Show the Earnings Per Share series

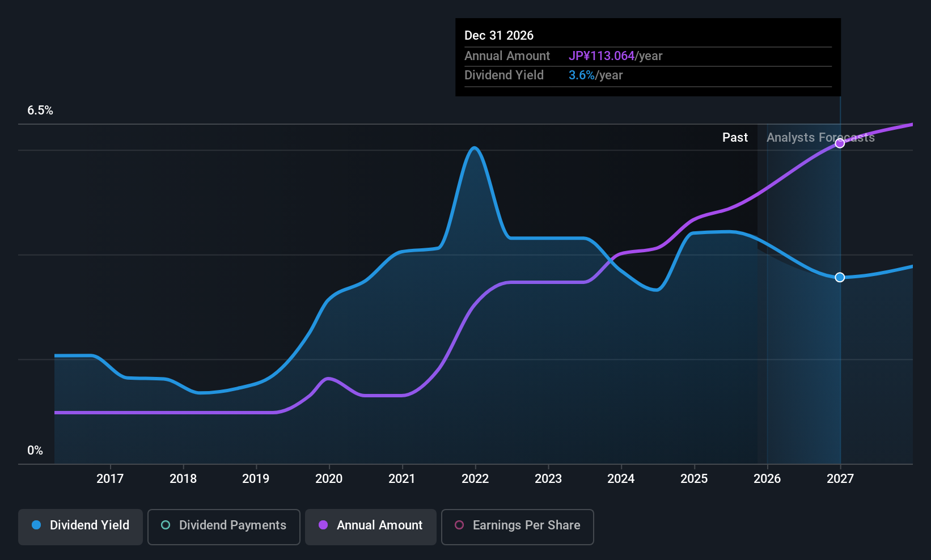click(517, 525)
